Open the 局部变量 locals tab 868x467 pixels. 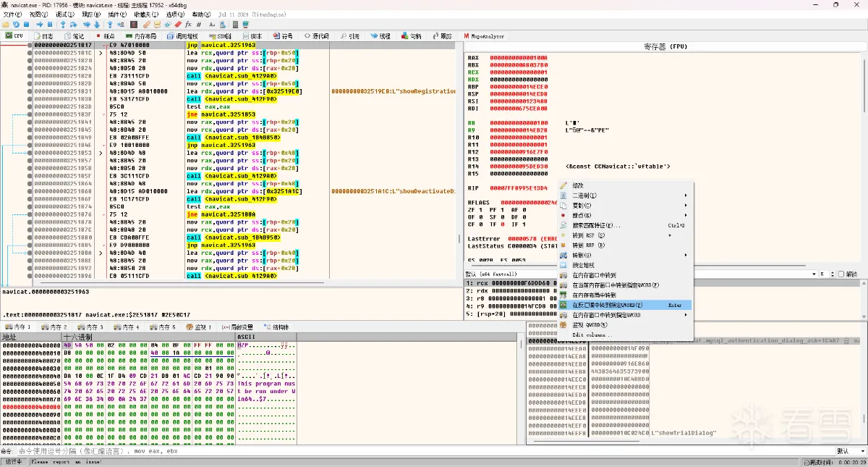[x=238, y=327]
